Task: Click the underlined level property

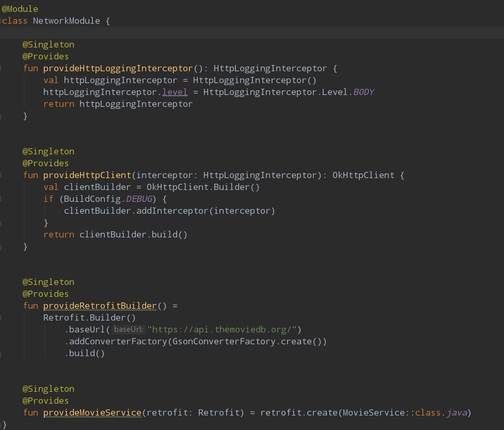Action: 175,92
